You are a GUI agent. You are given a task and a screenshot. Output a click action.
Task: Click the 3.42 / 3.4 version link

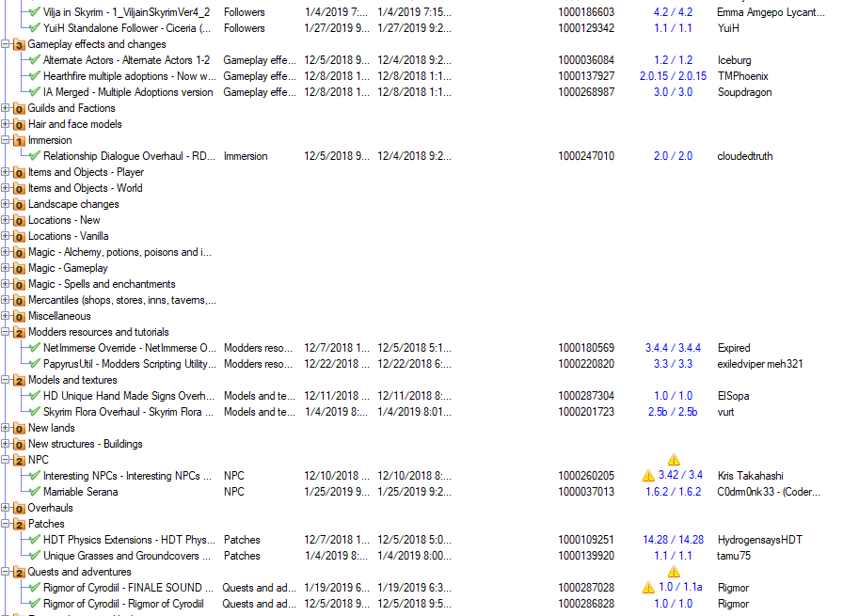tap(680, 475)
